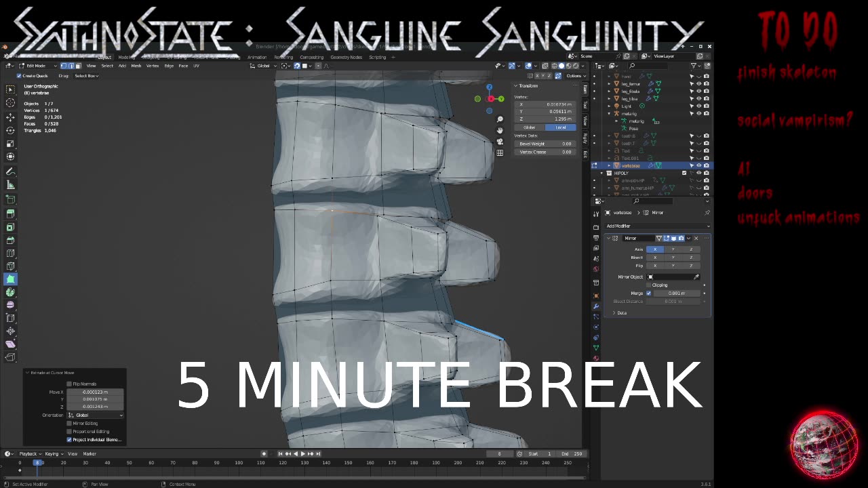The image size is (868, 488).
Task: Switch to the Animation workspace tab
Action: click(257, 57)
